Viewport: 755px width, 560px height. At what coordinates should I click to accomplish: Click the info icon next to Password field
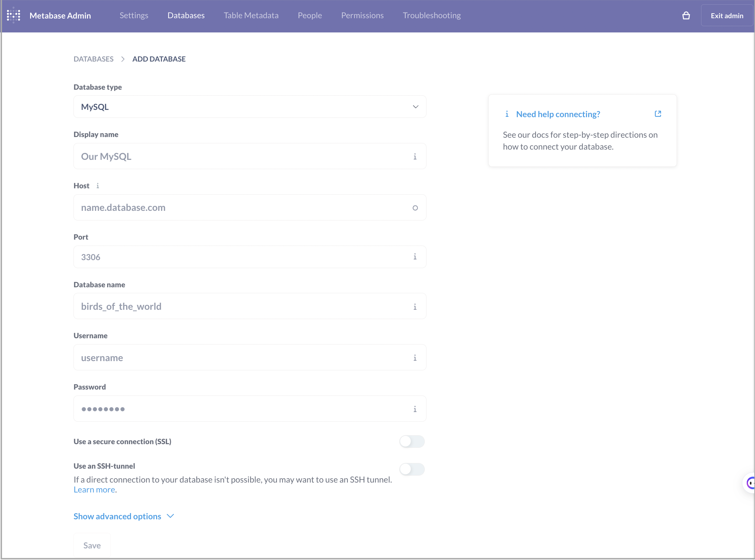click(415, 408)
